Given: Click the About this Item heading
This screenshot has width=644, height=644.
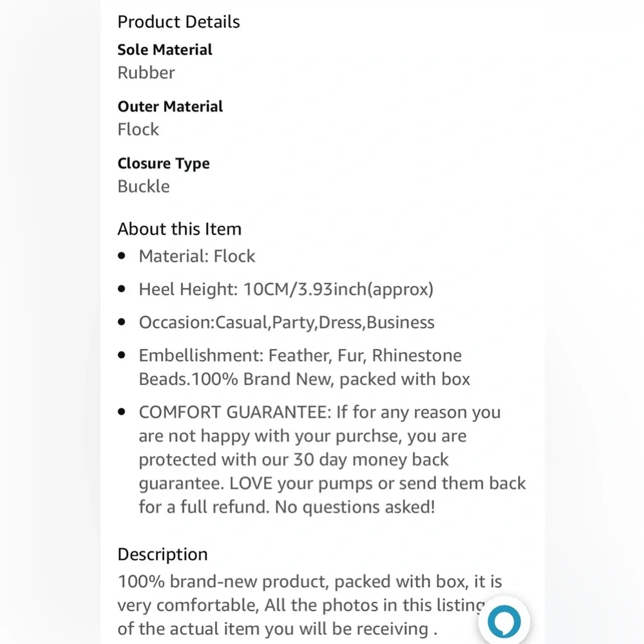Looking at the screenshot, I should (179, 229).
